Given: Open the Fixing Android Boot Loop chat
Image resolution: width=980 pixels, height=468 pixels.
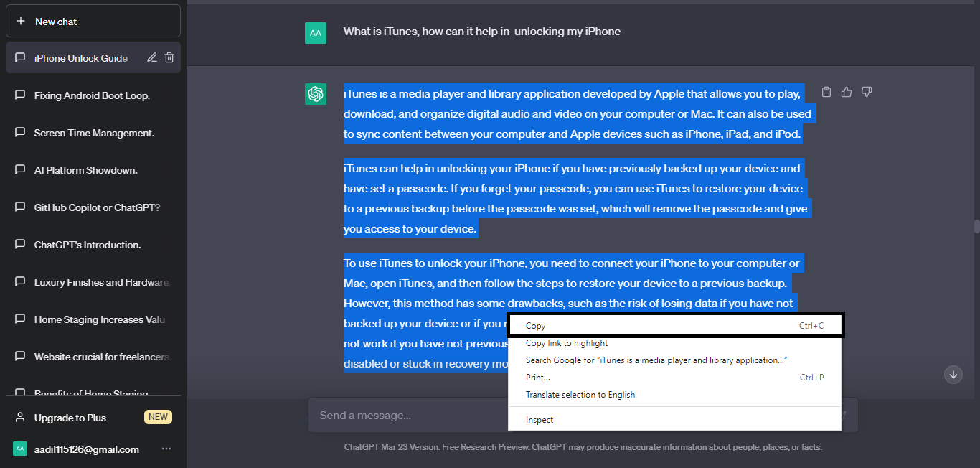Looking at the screenshot, I should [x=92, y=95].
